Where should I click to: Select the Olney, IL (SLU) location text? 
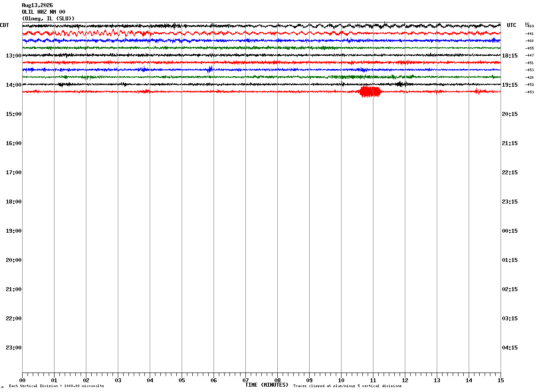(48, 19)
